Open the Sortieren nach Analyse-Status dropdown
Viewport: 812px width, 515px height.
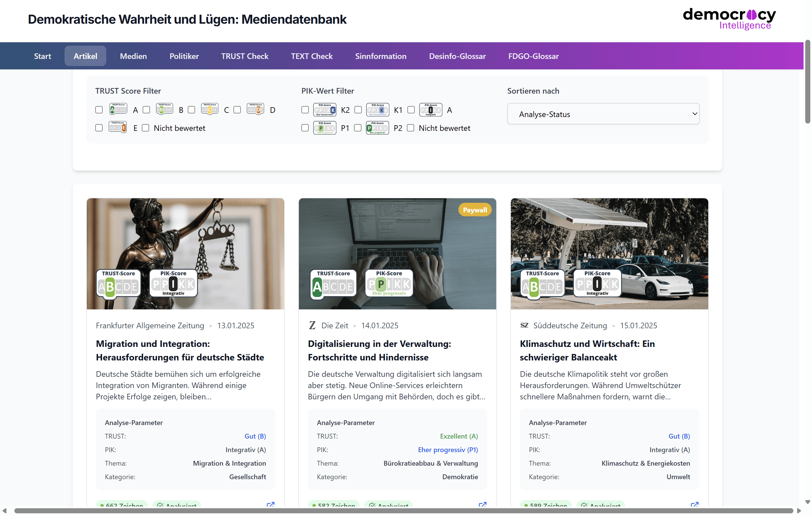click(x=603, y=114)
